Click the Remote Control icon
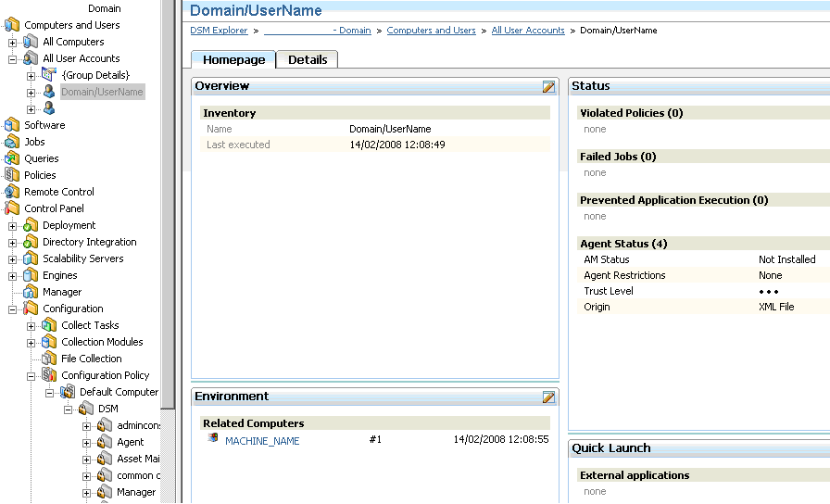This screenshot has height=504, width=830. coord(12,192)
